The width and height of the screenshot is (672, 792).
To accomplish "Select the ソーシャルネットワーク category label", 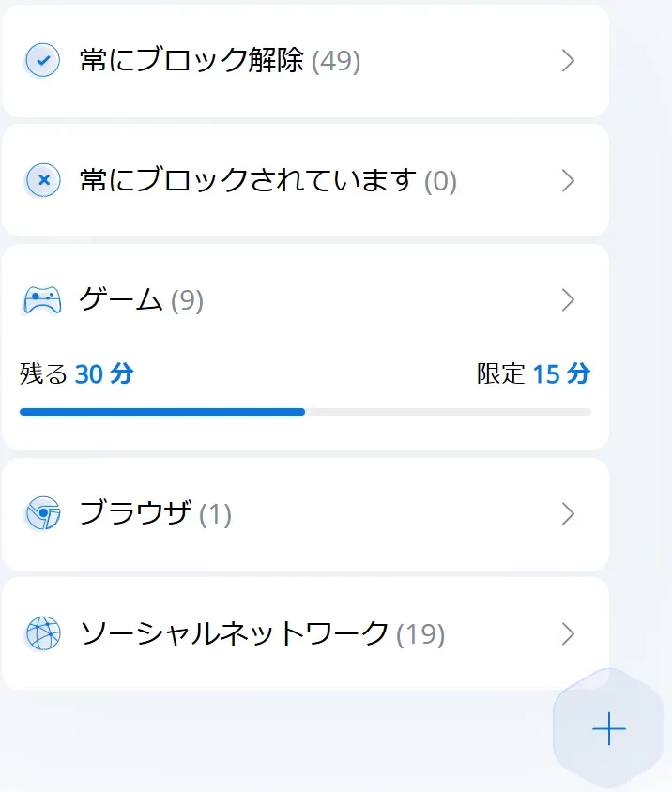I will pos(234,634).
